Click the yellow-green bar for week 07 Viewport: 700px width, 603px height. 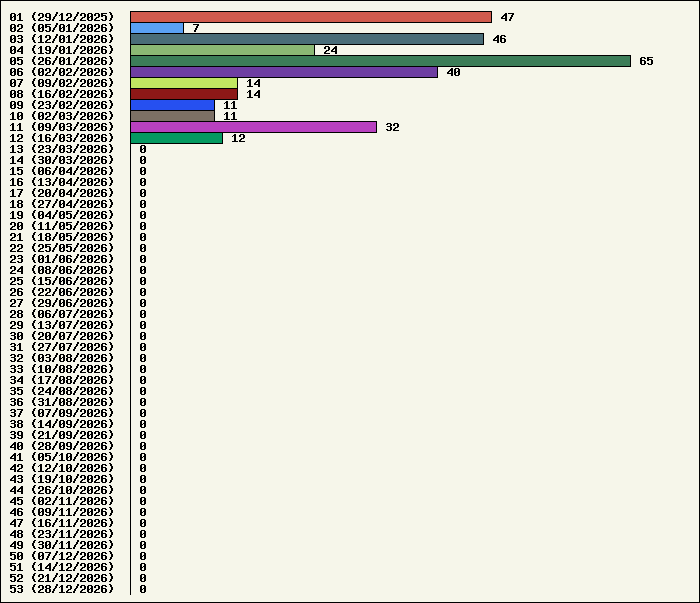(x=184, y=83)
